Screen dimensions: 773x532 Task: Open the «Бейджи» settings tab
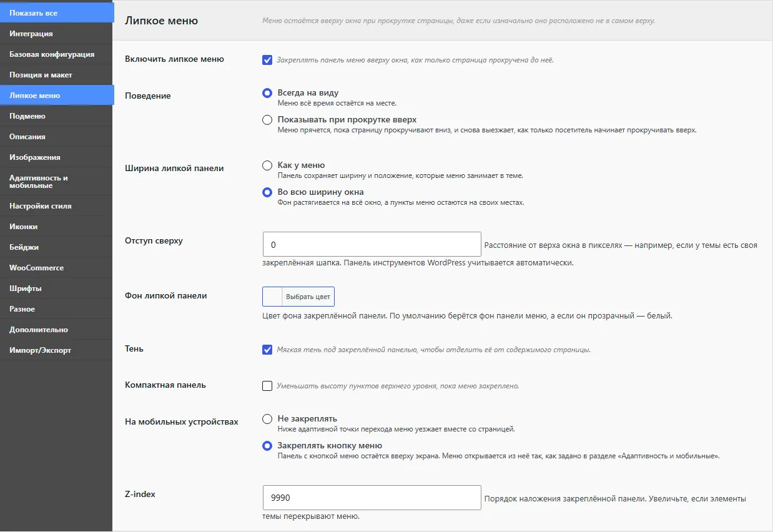(56, 247)
